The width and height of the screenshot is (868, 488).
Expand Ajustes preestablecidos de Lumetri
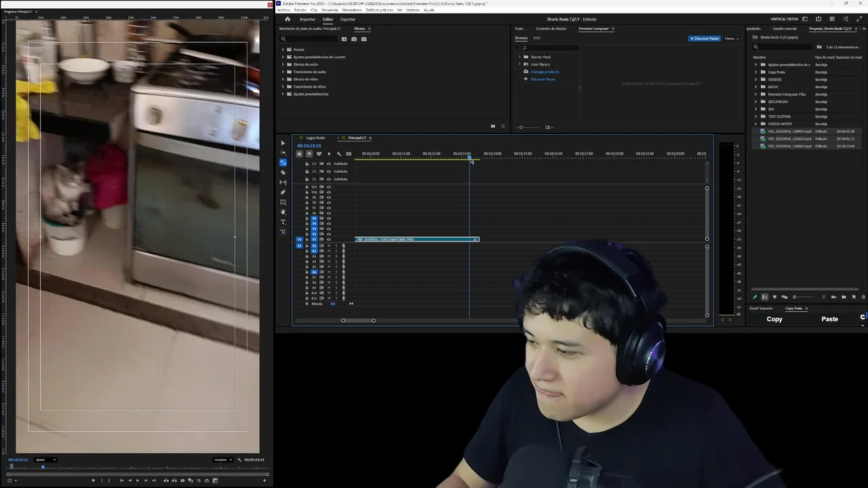(x=283, y=57)
